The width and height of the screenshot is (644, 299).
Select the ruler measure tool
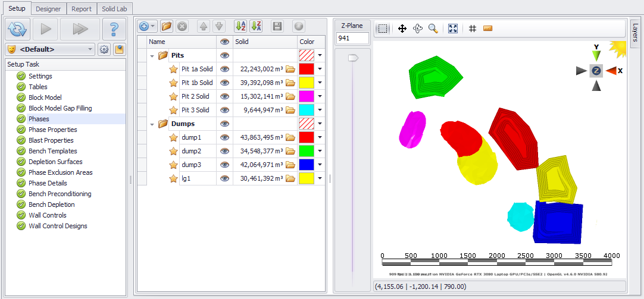point(488,29)
